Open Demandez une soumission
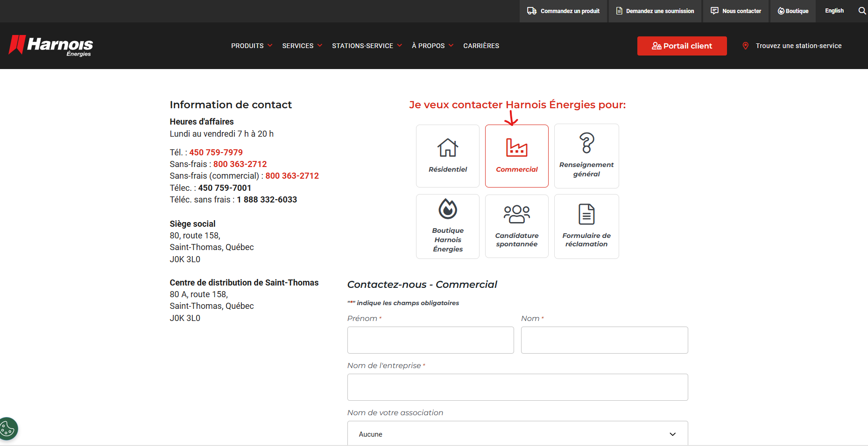This screenshot has height=446, width=868. [x=655, y=11]
